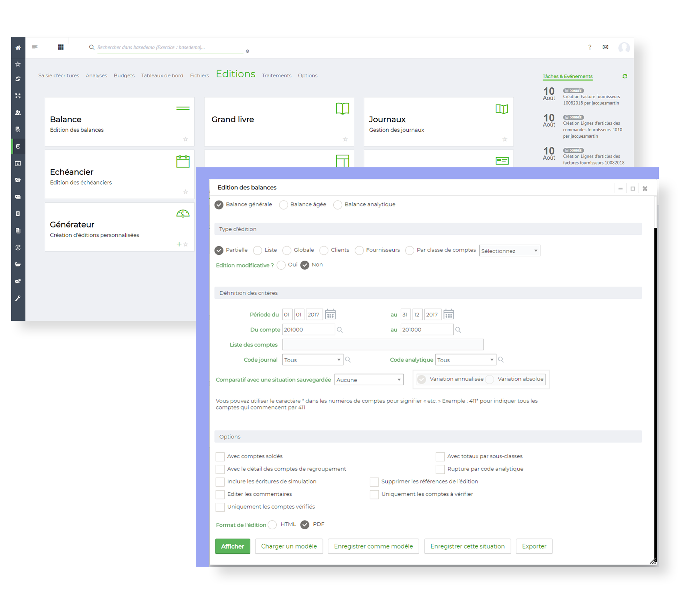Click the Liste des comptes input field

[x=383, y=345]
